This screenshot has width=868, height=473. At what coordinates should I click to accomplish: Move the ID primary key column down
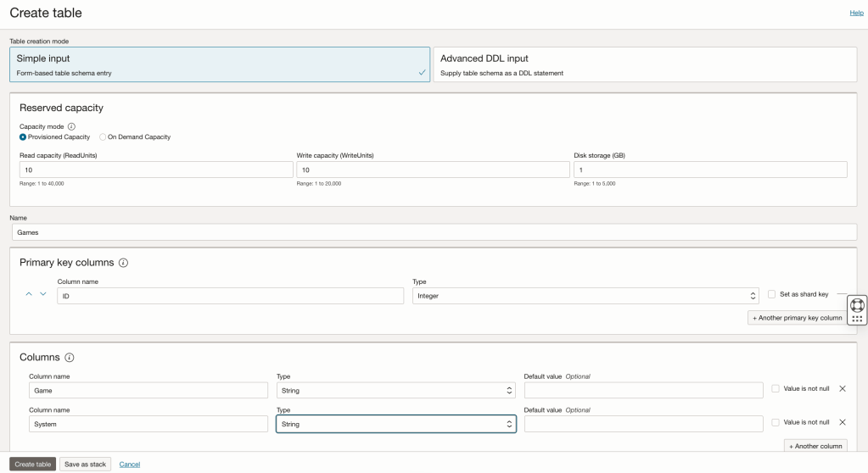43,294
